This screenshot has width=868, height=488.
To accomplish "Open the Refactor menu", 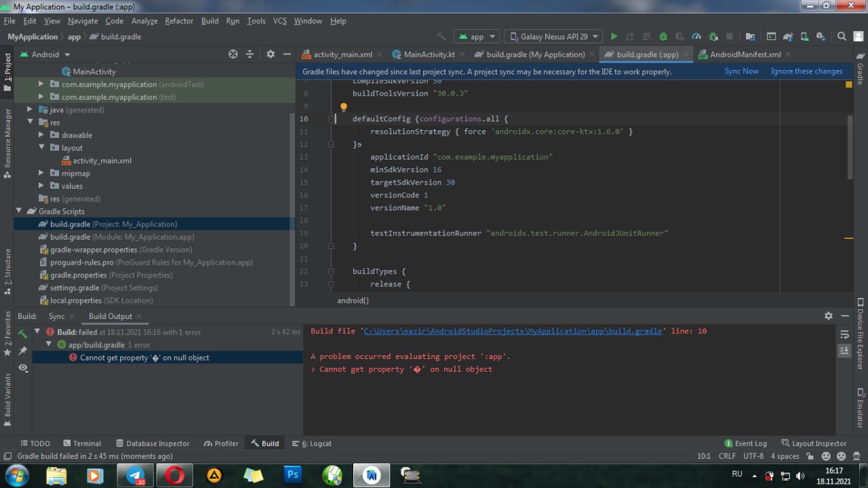I will [x=179, y=21].
